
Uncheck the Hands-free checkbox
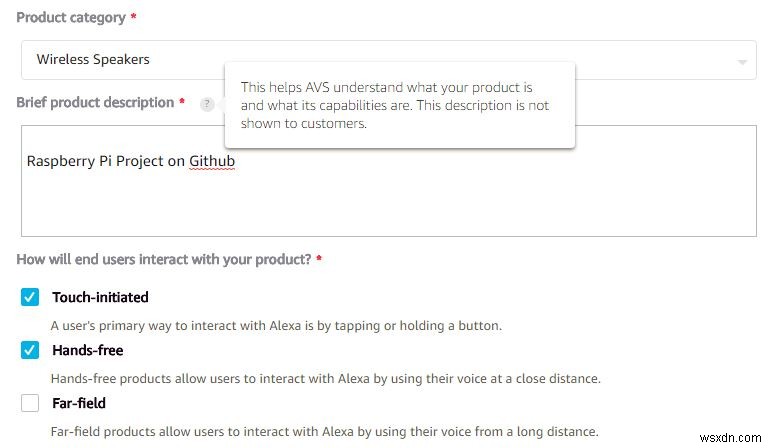point(30,351)
